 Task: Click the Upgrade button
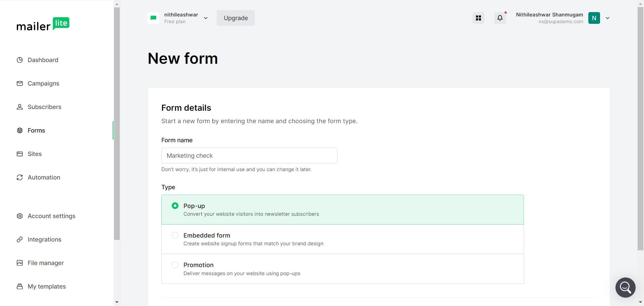[235, 18]
